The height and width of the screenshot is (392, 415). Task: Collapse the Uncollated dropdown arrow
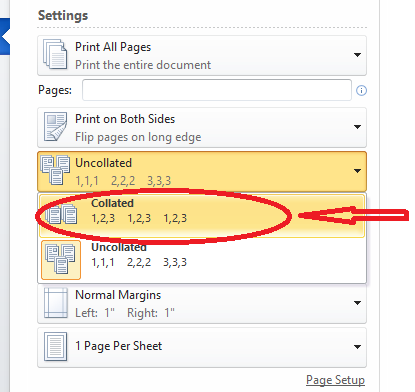point(357,171)
